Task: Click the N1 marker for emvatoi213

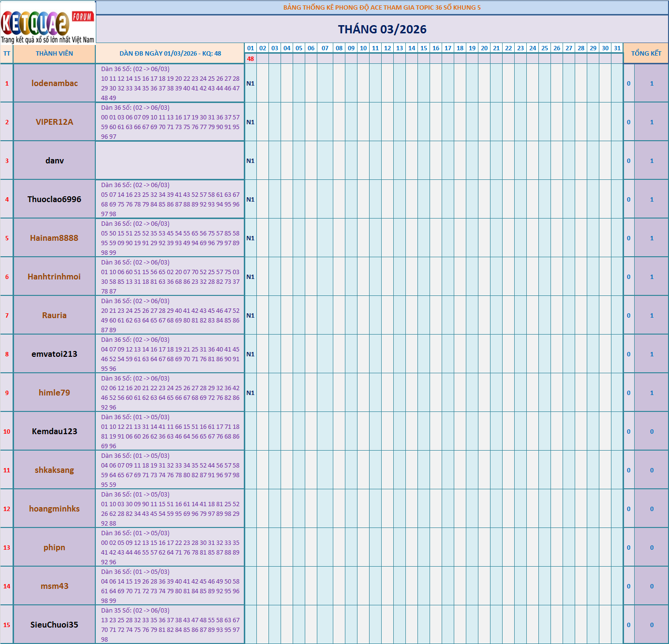Action: pyautogui.click(x=250, y=353)
